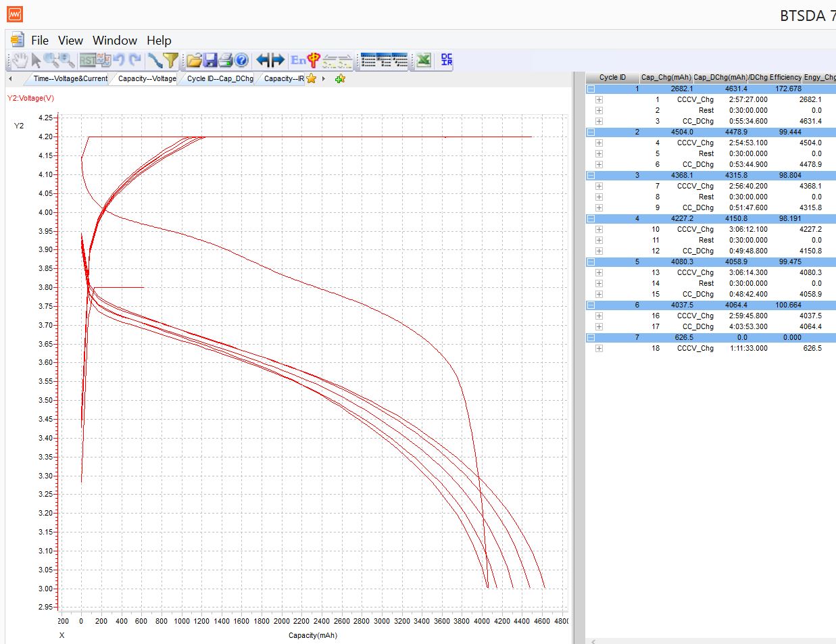Open the Window menu
Screen dimensions: 836x644
[115, 40]
